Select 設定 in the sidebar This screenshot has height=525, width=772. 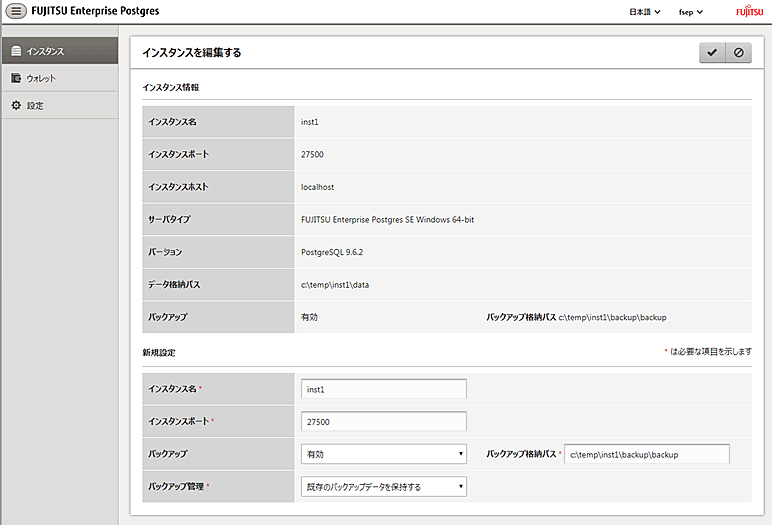[60, 105]
